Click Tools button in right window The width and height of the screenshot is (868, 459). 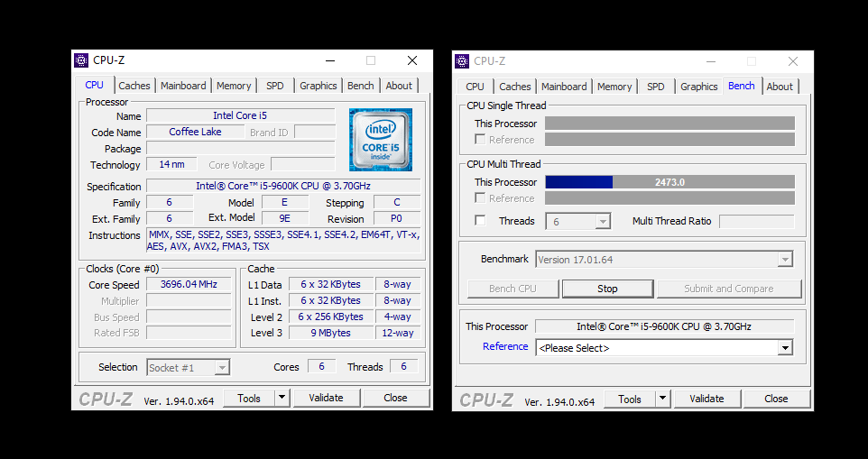click(x=630, y=399)
